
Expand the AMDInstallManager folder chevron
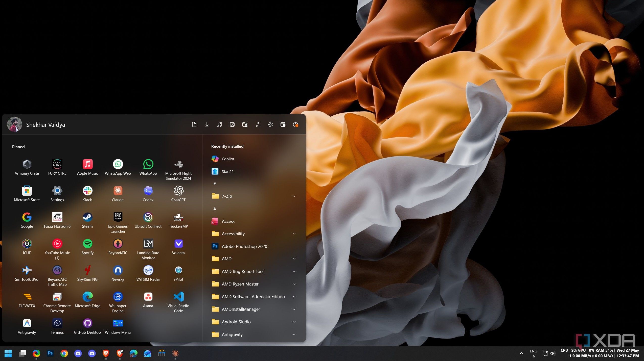pyautogui.click(x=294, y=309)
